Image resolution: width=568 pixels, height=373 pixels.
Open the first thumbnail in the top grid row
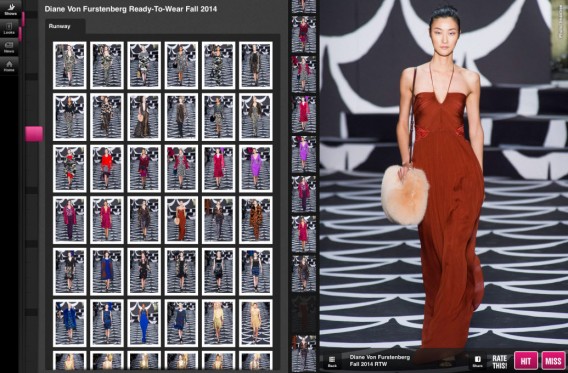(70, 65)
